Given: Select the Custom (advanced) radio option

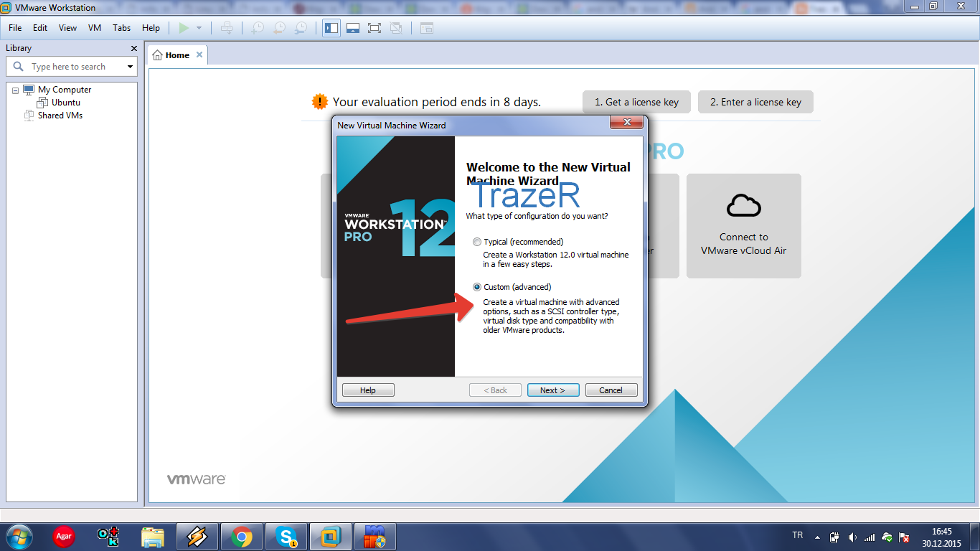Looking at the screenshot, I should coord(477,287).
